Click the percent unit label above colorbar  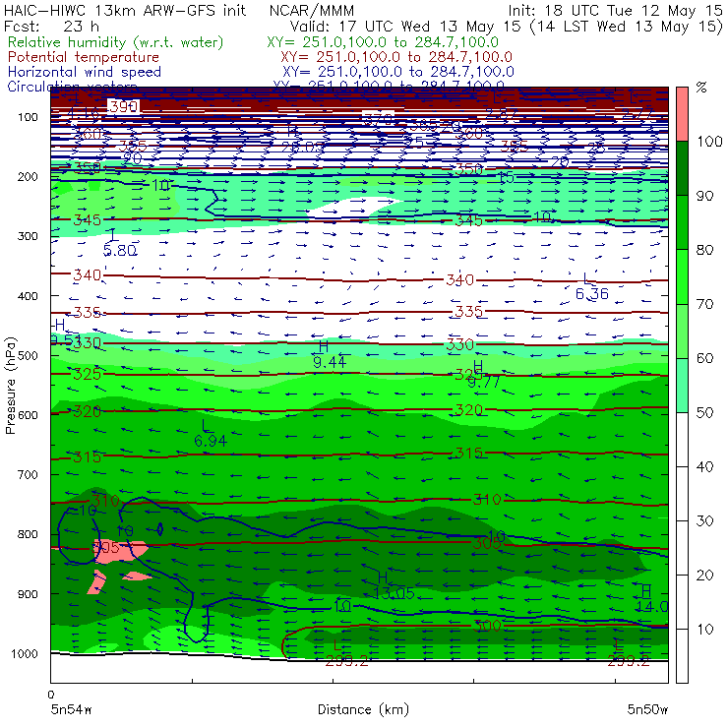click(x=701, y=88)
